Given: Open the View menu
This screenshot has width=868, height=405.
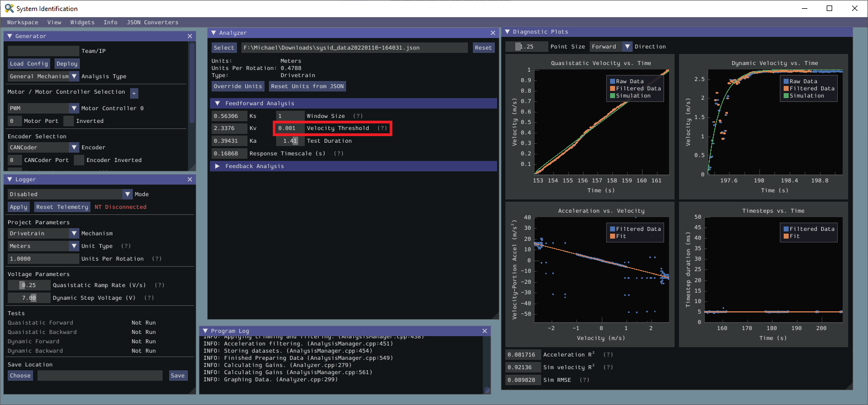Looking at the screenshot, I should coord(54,23).
